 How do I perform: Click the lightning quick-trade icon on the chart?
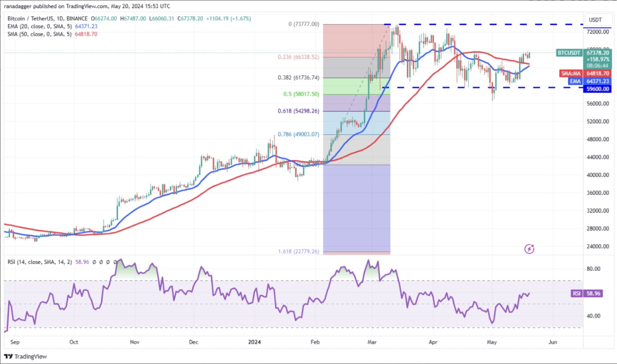click(529, 249)
